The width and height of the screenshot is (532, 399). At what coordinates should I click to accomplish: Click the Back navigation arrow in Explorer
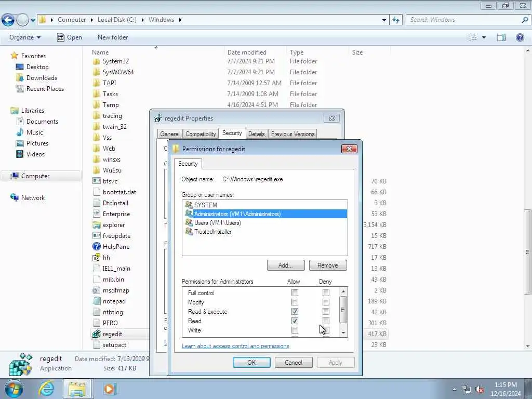pos(8,20)
